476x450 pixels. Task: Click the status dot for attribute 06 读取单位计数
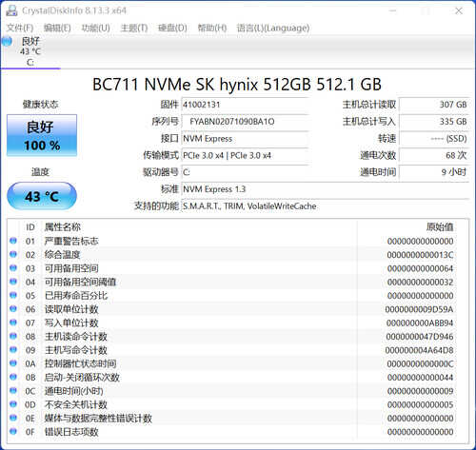click(13, 309)
